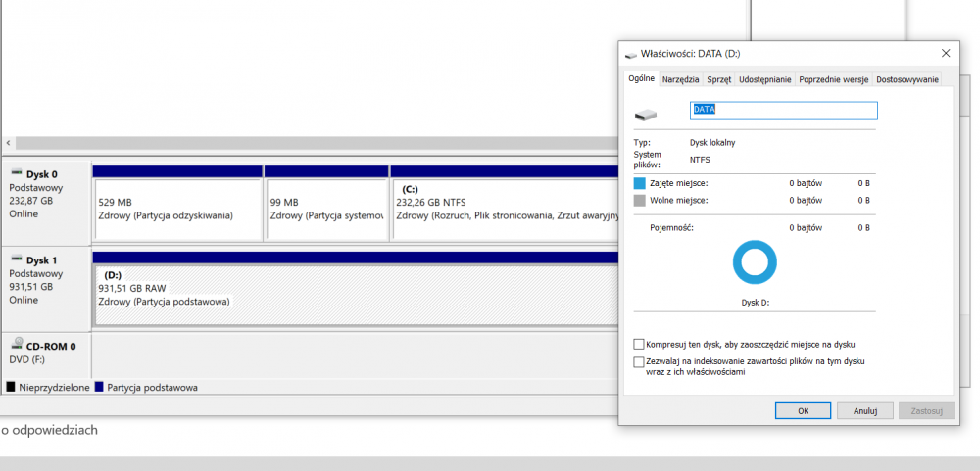
Task: Open the Udostępnianie tab
Action: (764, 79)
